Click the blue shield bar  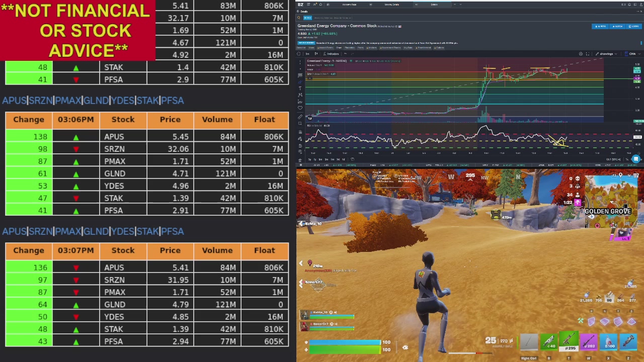[x=345, y=342]
